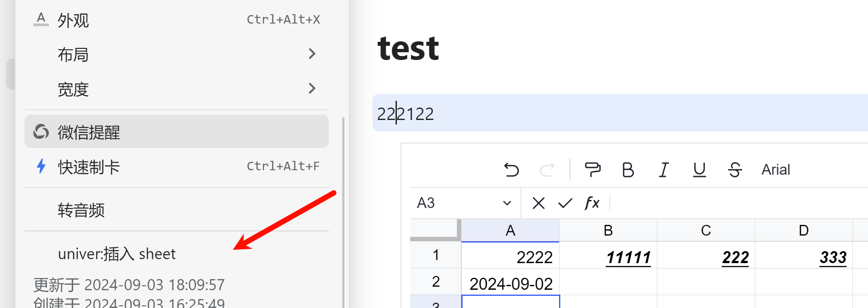Select 微信提醒 menu entry
The height and width of the screenshot is (308, 868).
pyautogui.click(x=176, y=132)
